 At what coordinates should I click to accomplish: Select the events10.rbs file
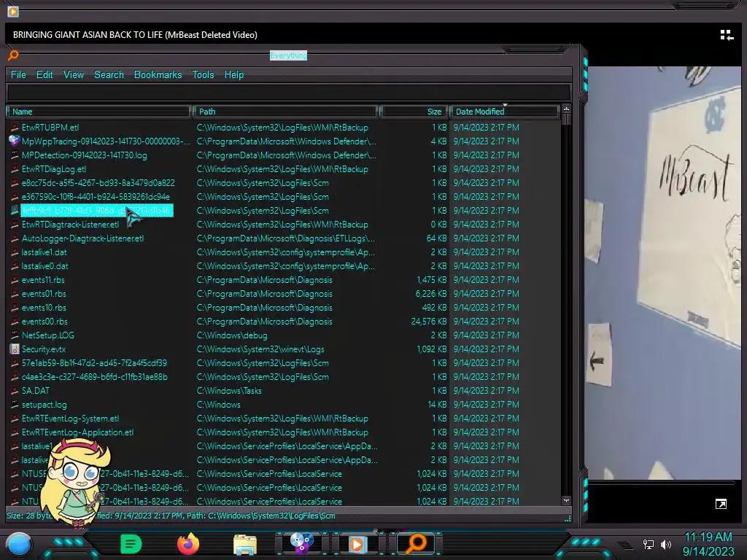coord(44,308)
